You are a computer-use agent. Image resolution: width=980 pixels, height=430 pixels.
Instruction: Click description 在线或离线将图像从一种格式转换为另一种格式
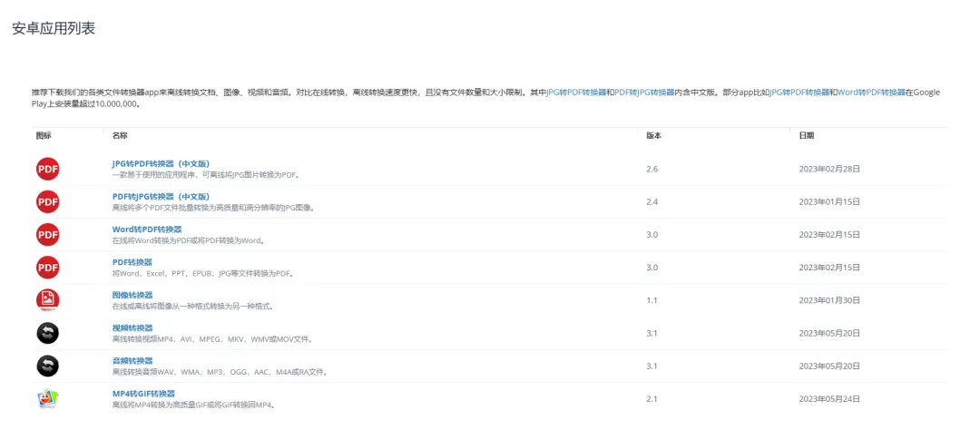[193, 307]
